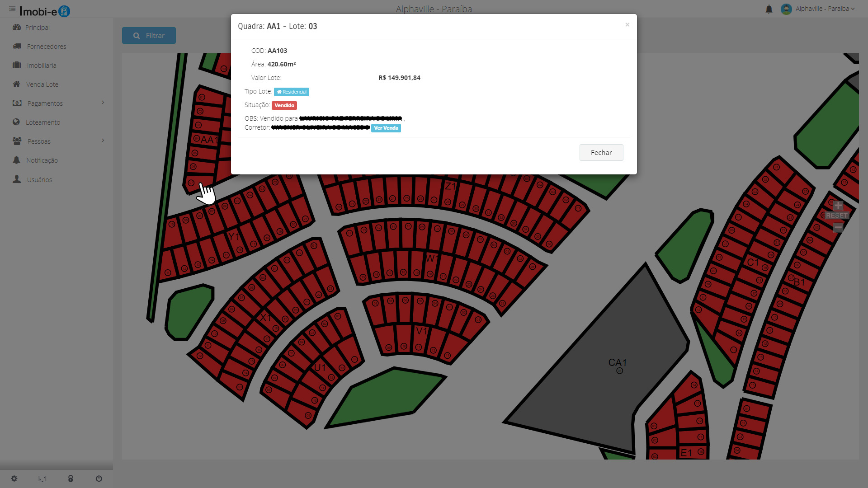The image size is (868, 488).
Task: Expand the Pessoas submenu chevron
Action: (x=103, y=141)
